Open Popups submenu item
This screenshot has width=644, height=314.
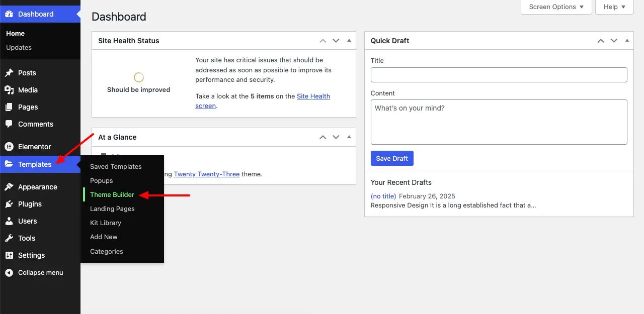pos(102,180)
